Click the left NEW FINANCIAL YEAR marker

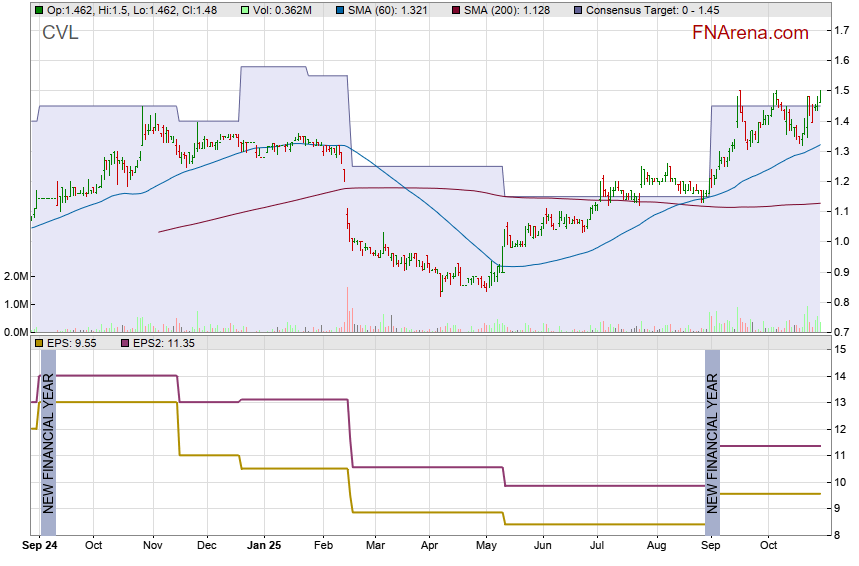click(48, 443)
